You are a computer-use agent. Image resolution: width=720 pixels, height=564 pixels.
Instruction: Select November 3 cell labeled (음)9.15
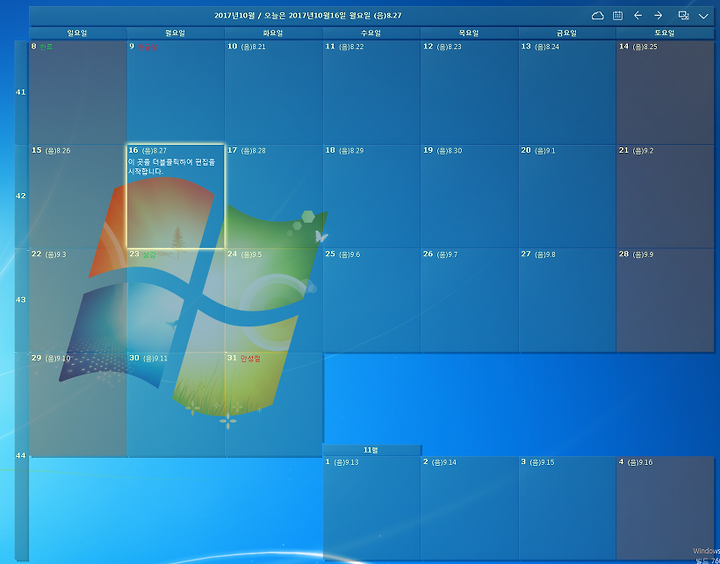point(567,508)
